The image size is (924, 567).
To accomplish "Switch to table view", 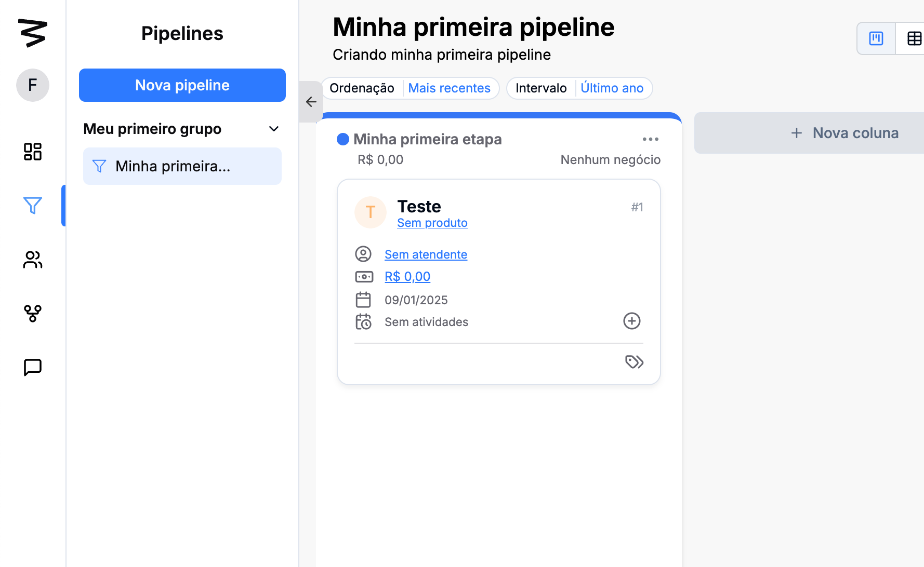I will (x=914, y=38).
